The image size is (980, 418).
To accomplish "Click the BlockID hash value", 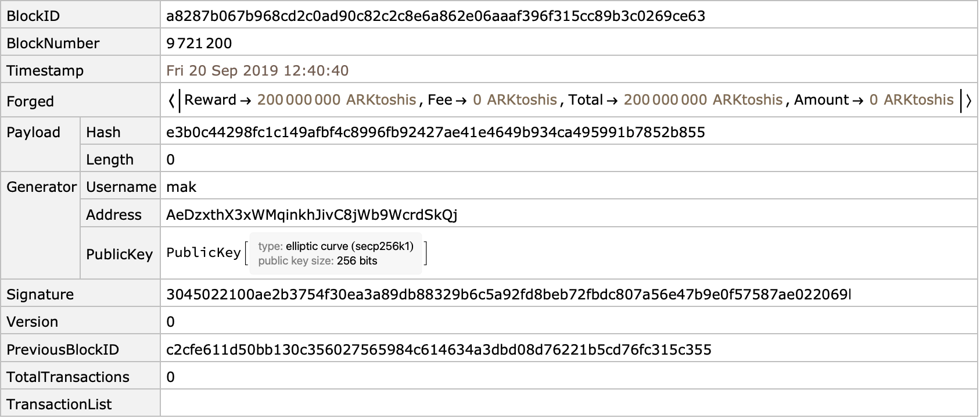I will (x=435, y=16).
